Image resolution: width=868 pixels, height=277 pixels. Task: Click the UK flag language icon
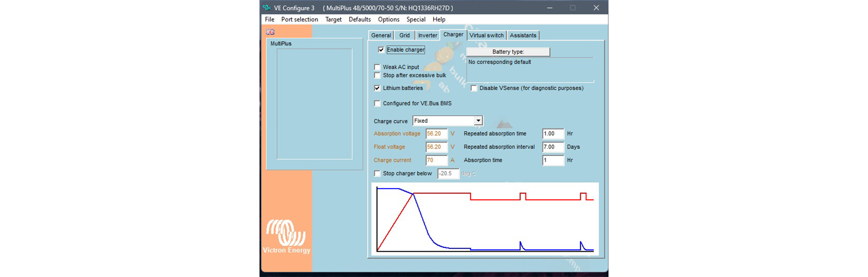coord(270,32)
